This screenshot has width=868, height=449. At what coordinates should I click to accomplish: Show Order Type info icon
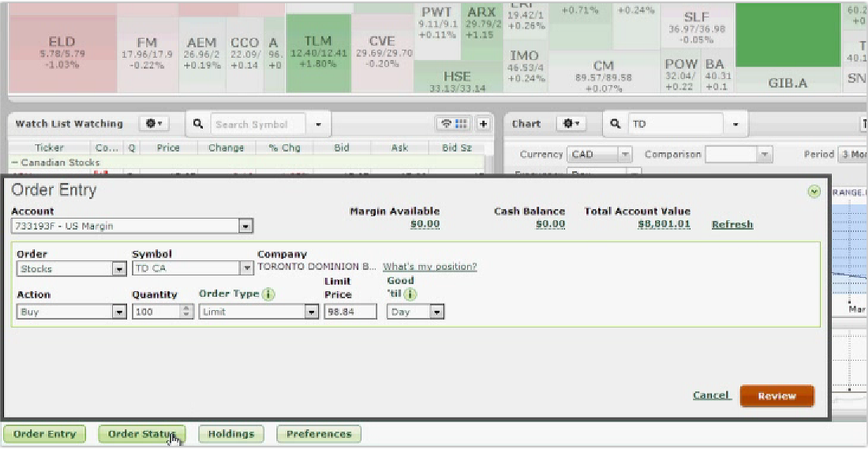[268, 294]
